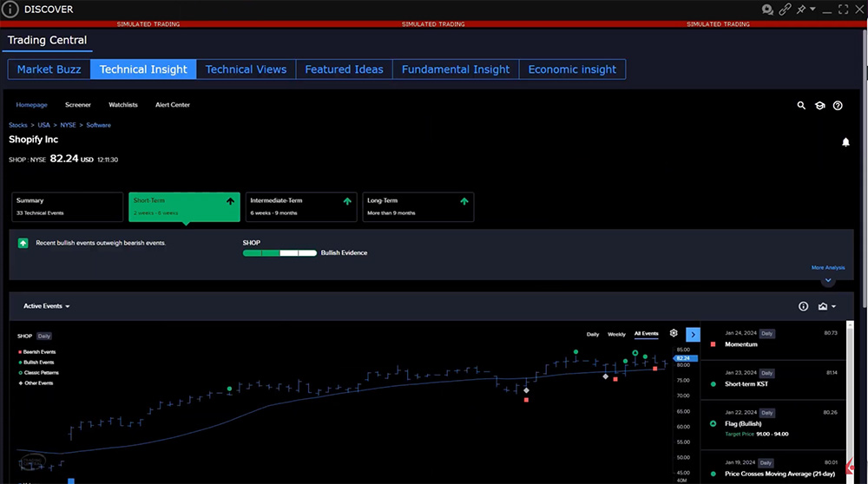
Task: Switch to the Technical Views tab
Action: click(x=246, y=69)
